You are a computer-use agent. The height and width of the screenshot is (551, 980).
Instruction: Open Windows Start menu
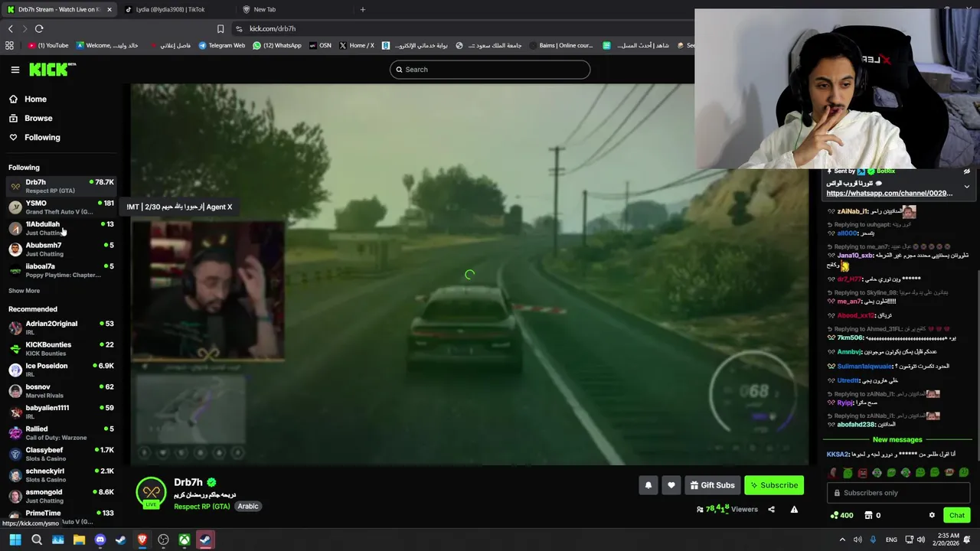pos(15,540)
